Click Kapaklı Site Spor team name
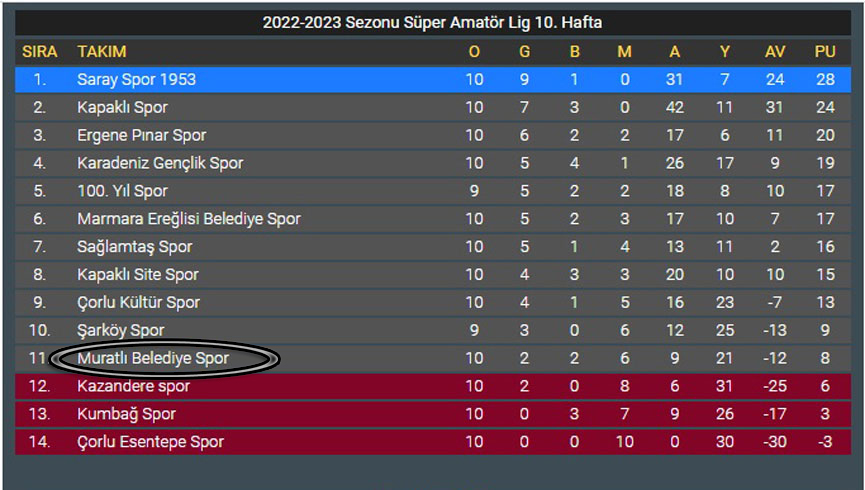 point(138,274)
